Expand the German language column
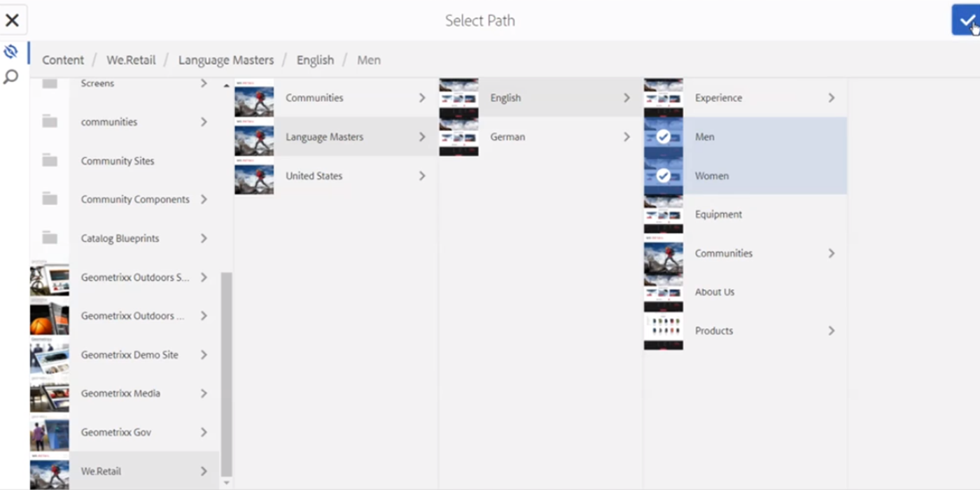980x490 pixels. pyautogui.click(x=625, y=136)
